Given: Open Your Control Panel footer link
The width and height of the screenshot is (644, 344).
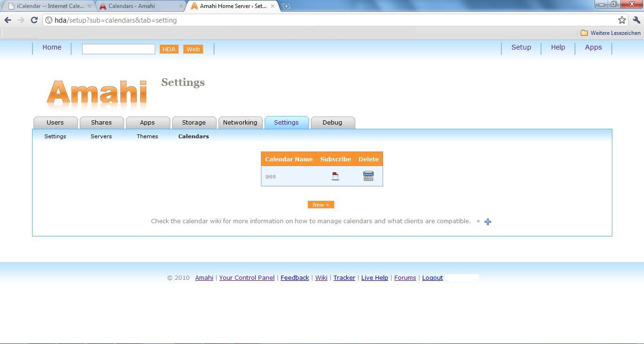Looking at the screenshot, I should tap(247, 278).
